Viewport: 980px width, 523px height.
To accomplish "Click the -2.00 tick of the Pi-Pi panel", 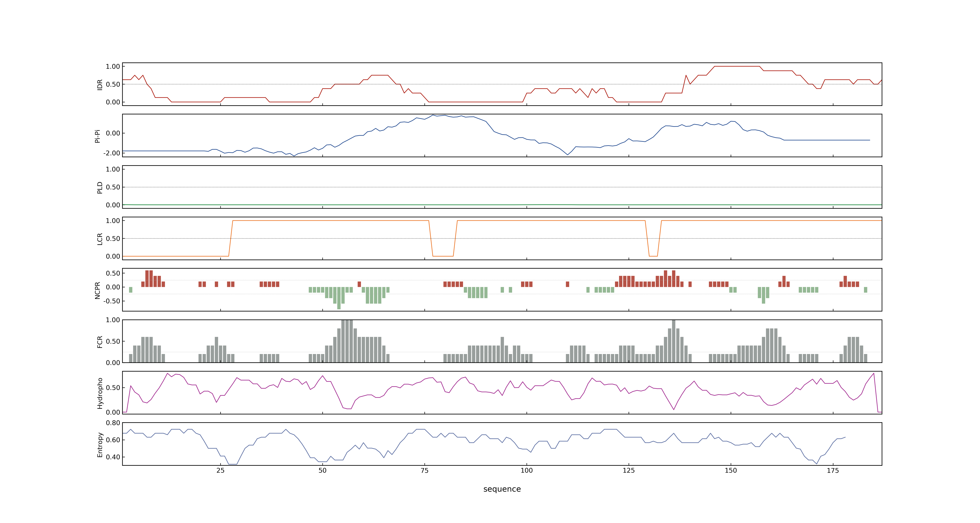I will (x=111, y=153).
